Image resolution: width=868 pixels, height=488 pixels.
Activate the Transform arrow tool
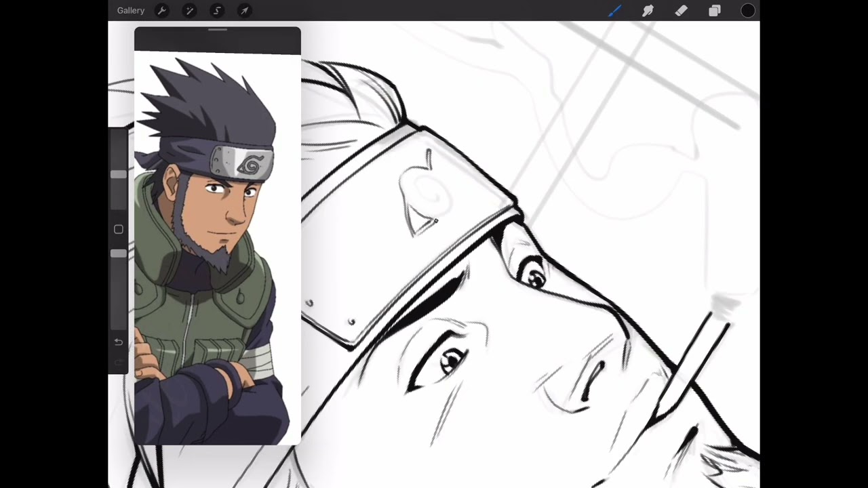pyautogui.click(x=245, y=11)
